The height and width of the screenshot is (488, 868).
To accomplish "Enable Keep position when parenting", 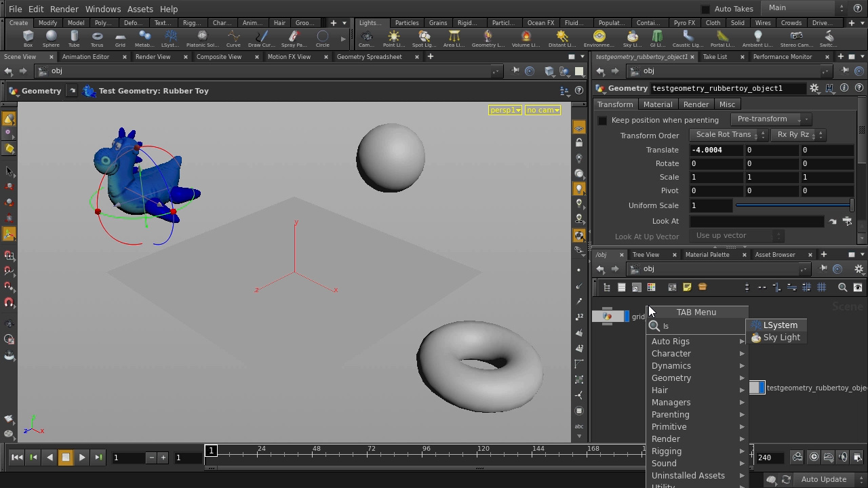I will pyautogui.click(x=602, y=120).
